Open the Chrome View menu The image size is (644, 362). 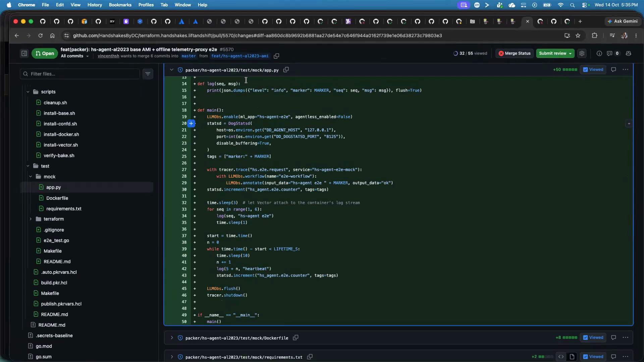coord(75,5)
